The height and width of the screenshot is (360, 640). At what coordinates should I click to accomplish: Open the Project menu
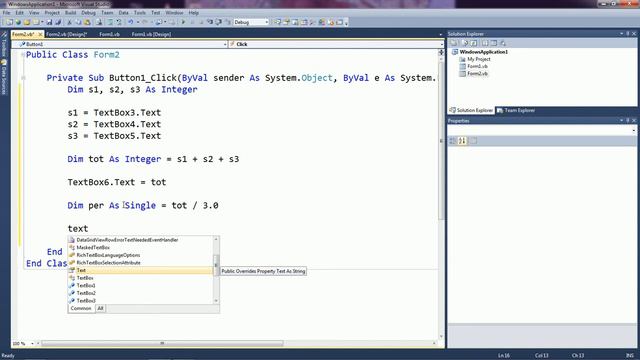(x=52, y=13)
